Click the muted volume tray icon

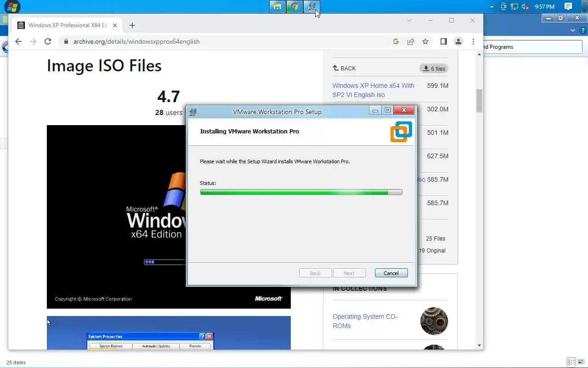(526, 6)
